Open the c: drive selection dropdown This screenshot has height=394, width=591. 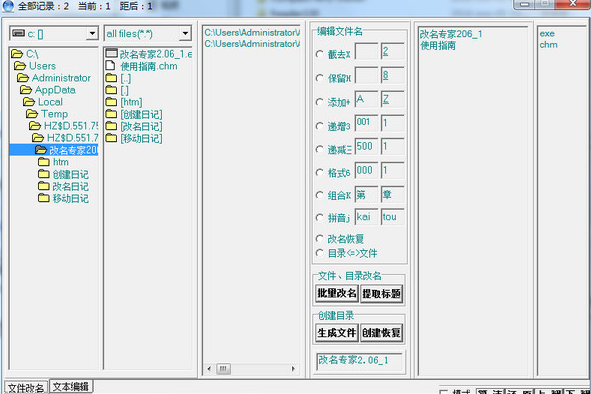92,34
